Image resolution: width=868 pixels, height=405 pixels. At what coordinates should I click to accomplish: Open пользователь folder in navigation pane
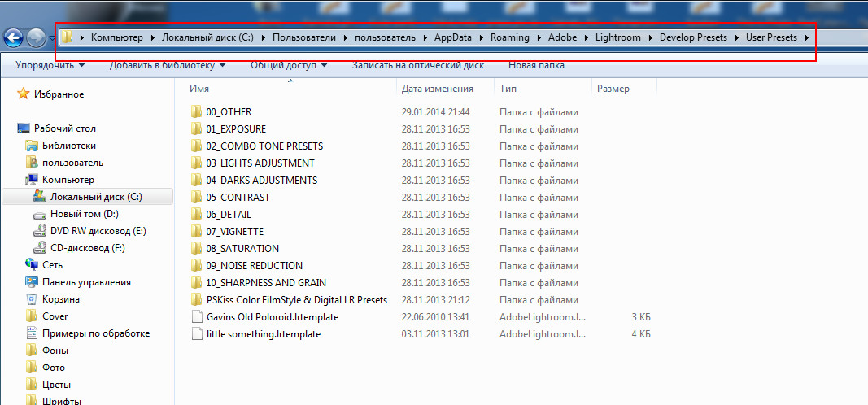72,163
